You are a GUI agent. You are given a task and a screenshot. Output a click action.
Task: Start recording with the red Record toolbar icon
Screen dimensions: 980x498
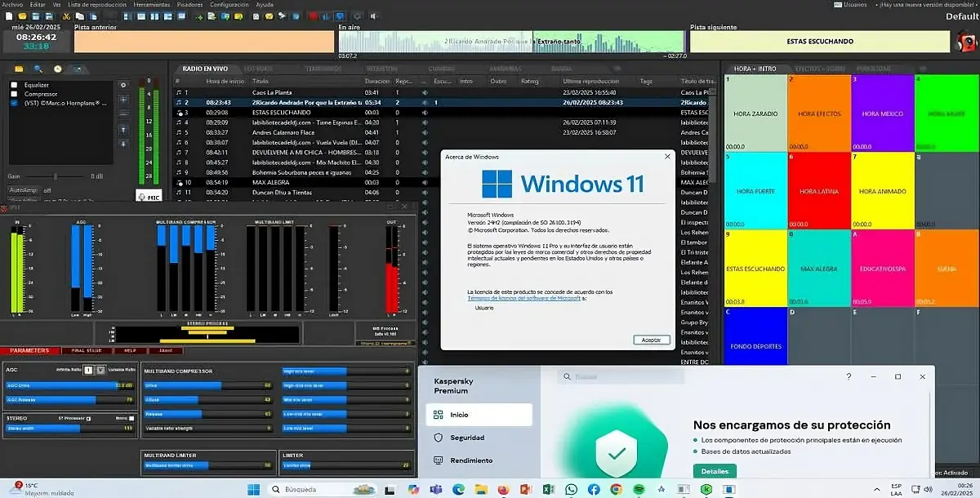[312, 16]
